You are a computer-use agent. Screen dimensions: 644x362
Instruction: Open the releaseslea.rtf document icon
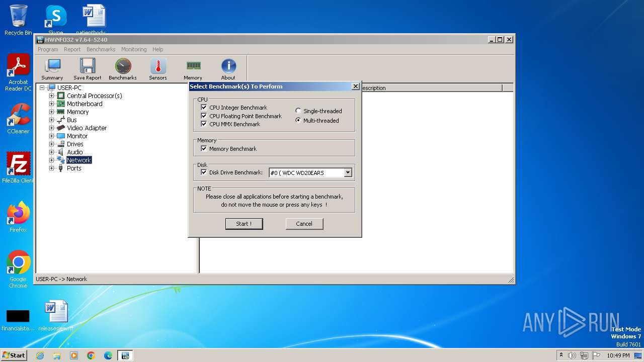point(56,316)
